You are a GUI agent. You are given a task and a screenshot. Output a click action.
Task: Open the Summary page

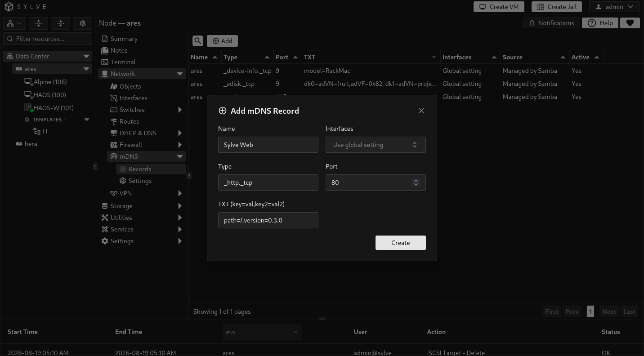[x=124, y=39]
